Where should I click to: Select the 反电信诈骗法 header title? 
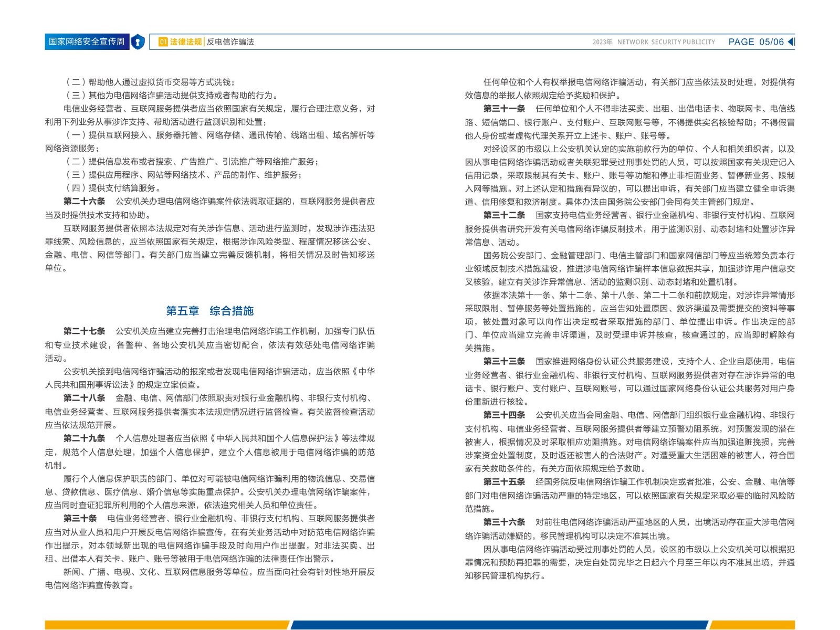230,42
